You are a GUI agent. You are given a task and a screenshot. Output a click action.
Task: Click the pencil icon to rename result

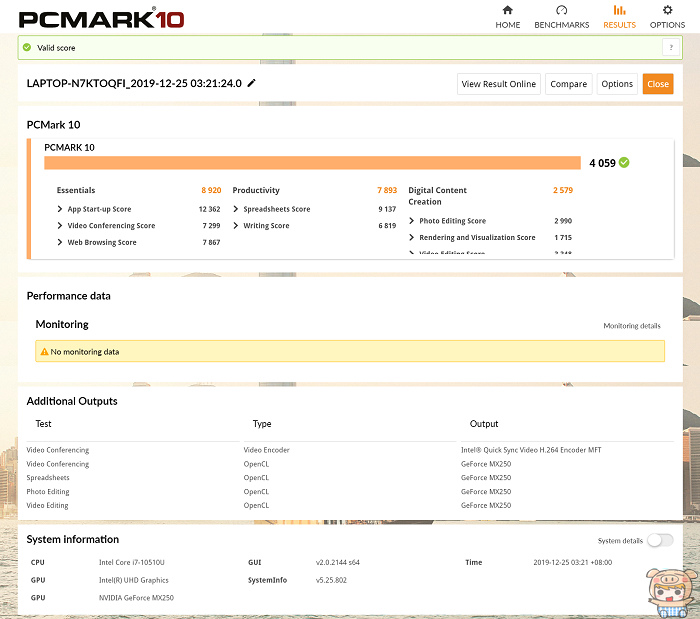tap(252, 83)
